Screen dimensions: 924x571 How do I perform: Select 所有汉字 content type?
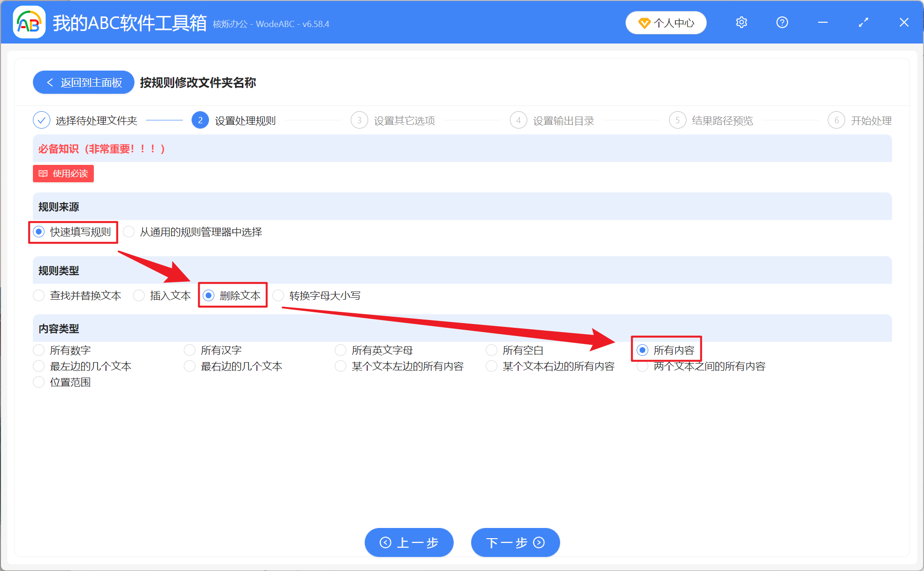[190, 350]
